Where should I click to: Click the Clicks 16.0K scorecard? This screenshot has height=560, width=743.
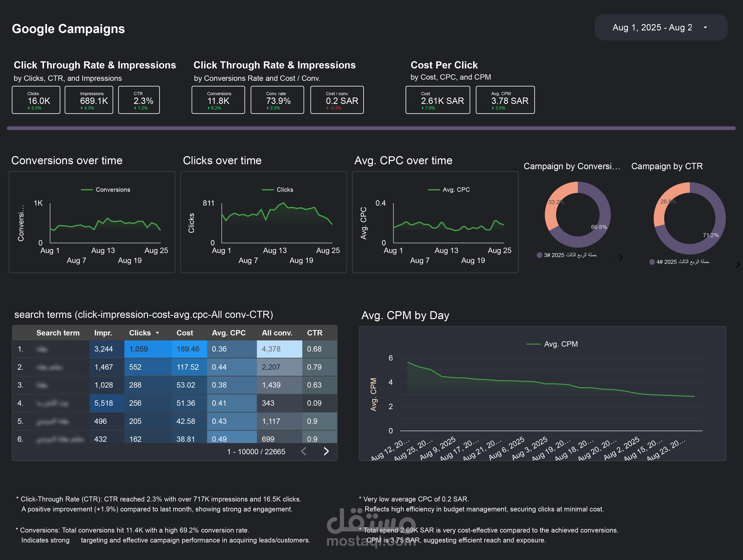[x=36, y=100]
